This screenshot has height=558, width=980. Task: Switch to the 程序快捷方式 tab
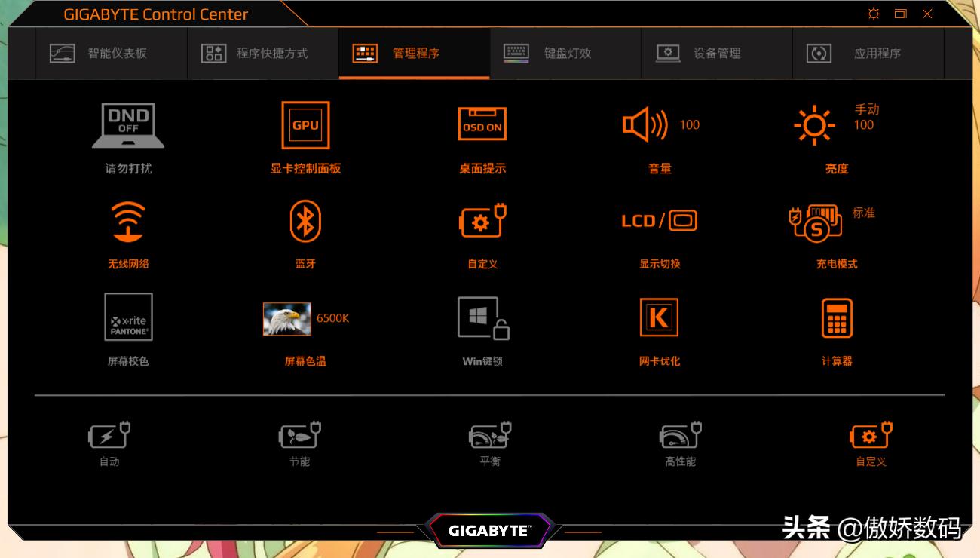click(263, 54)
